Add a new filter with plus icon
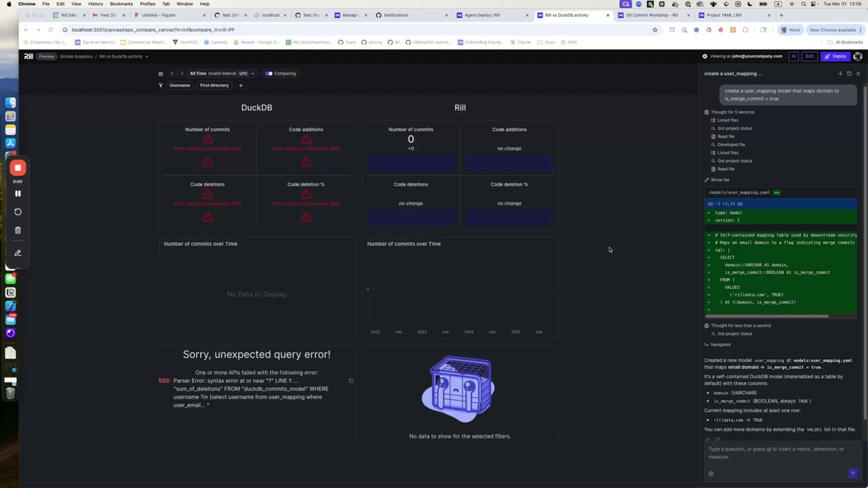This screenshot has width=868, height=488. (240, 85)
